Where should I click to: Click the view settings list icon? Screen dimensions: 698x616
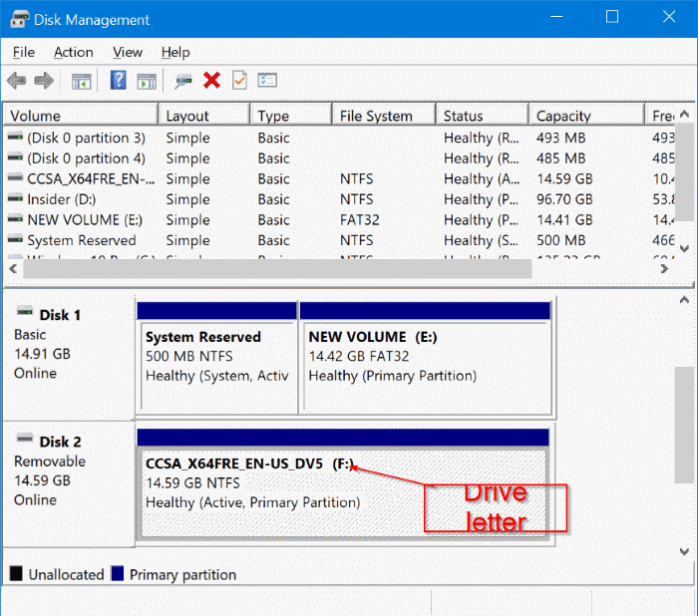click(267, 81)
